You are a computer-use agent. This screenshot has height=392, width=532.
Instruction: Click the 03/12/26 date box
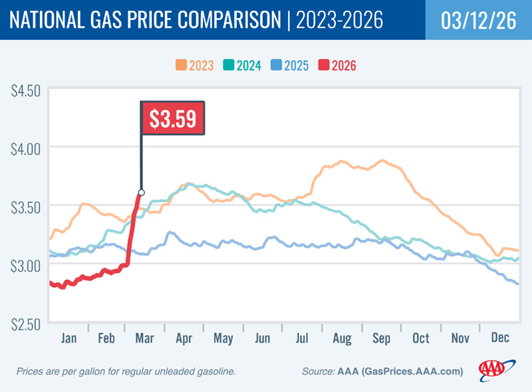click(x=478, y=20)
